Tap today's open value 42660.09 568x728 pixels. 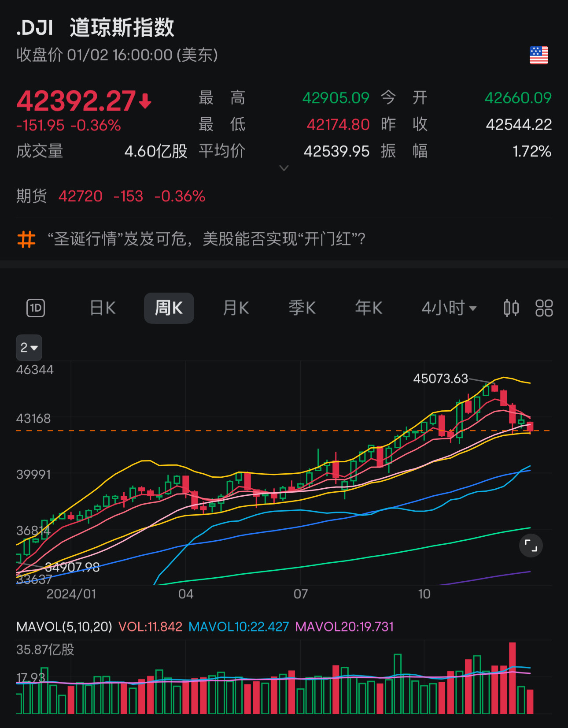coord(518,98)
